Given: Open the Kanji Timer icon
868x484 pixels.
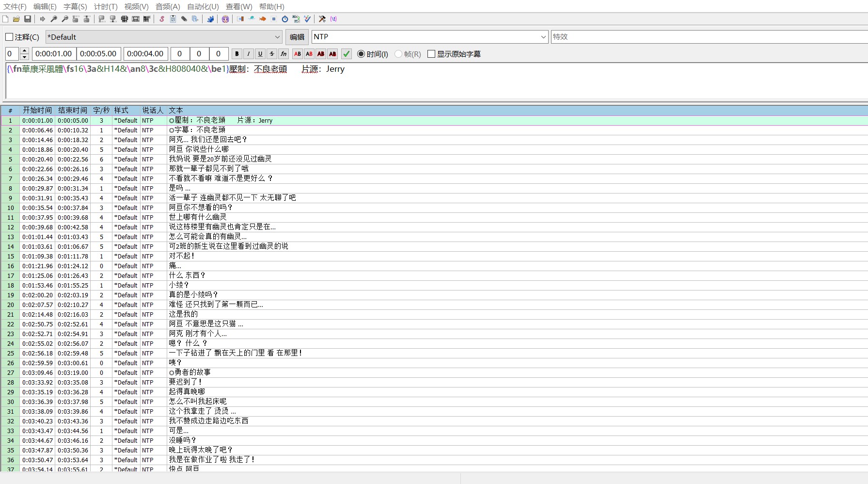Looking at the screenshot, I should (296, 19).
